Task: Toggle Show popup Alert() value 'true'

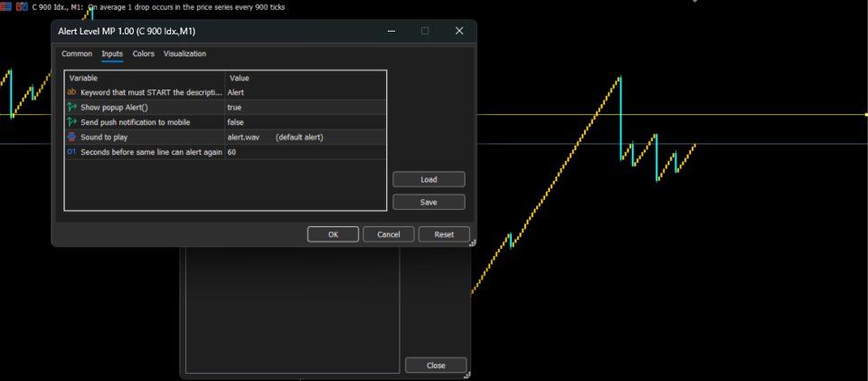Action: coord(305,108)
